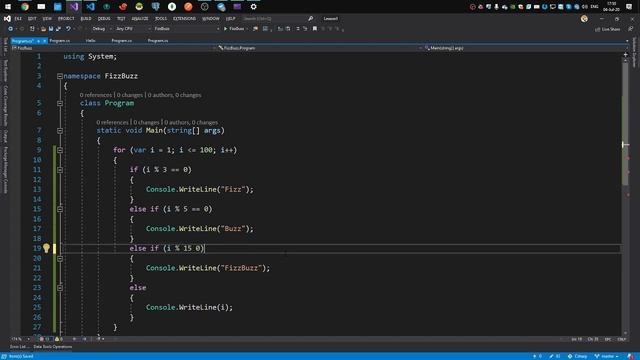Start debugging with the FizzBuzz run button
This screenshot has height=360, width=640.
[234, 29]
